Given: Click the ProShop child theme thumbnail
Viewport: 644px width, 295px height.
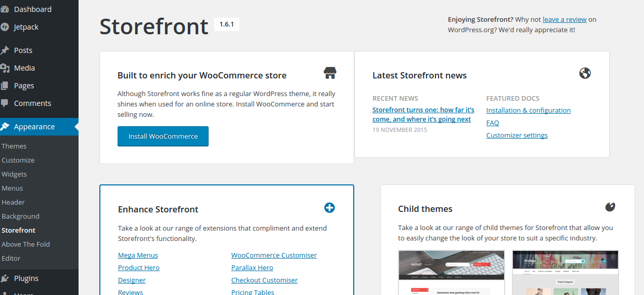Looking at the screenshot, I should 565,273.
